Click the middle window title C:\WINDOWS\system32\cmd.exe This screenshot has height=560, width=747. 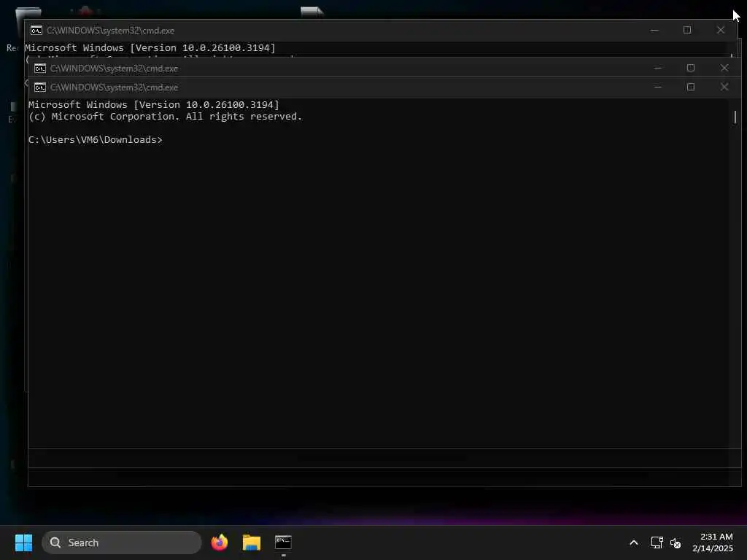coord(115,68)
